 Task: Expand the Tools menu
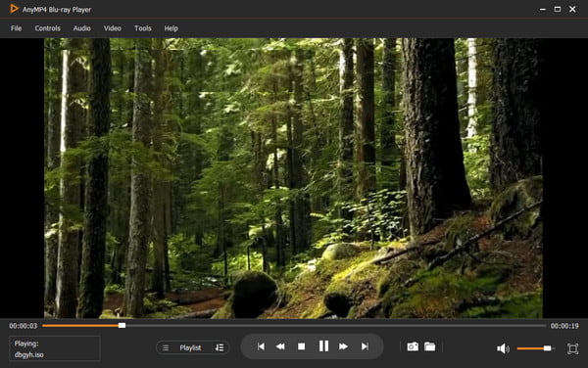[x=143, y=28]
